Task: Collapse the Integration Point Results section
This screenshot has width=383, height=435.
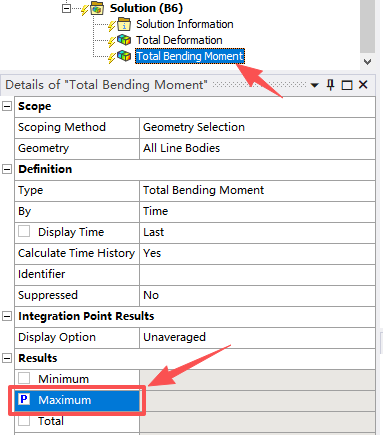Action: [7, 316]
